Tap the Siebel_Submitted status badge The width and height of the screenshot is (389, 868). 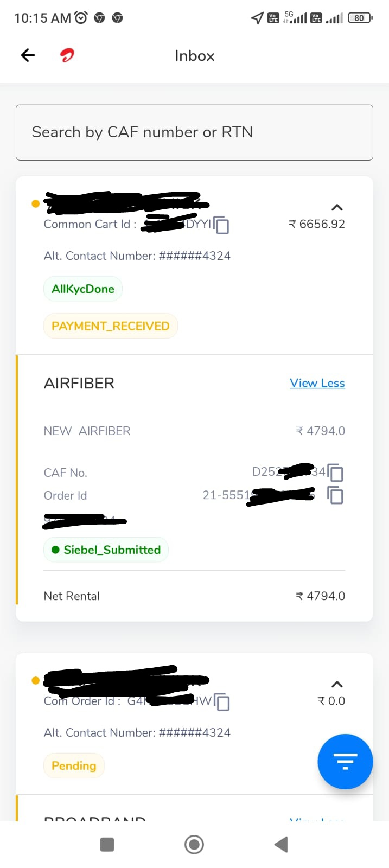106,550
